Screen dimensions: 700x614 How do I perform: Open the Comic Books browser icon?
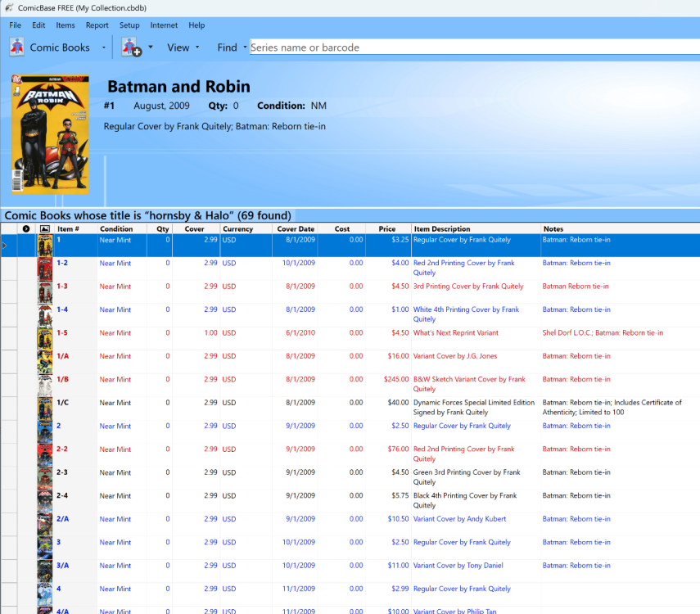click(16, 47)
